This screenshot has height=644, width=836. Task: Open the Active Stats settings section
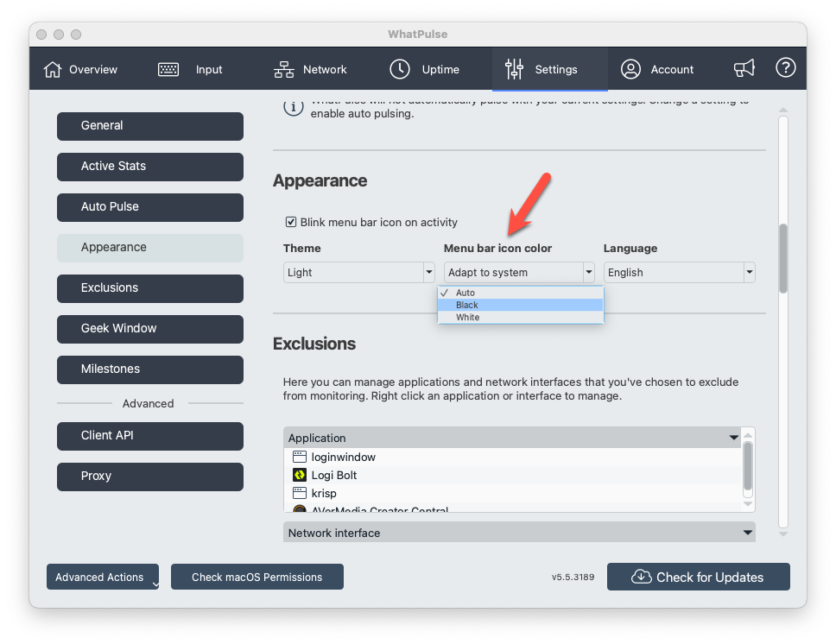(150, 167)
